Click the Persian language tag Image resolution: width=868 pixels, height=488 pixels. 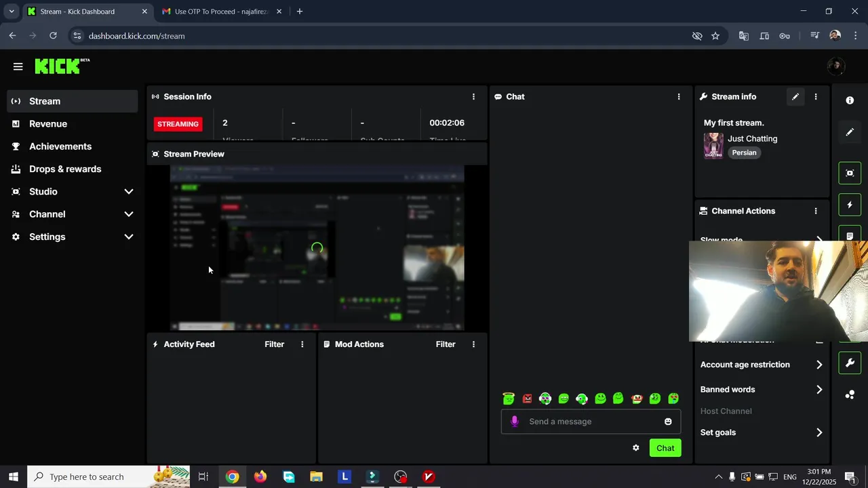tap(744, 152)
